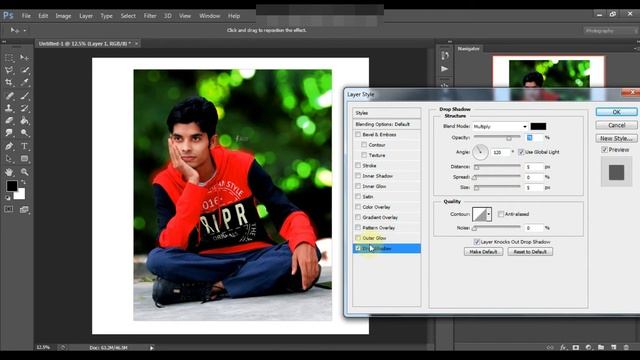Select the Eraser tool
The image size is (640, 360).
[x=9, y=121]
